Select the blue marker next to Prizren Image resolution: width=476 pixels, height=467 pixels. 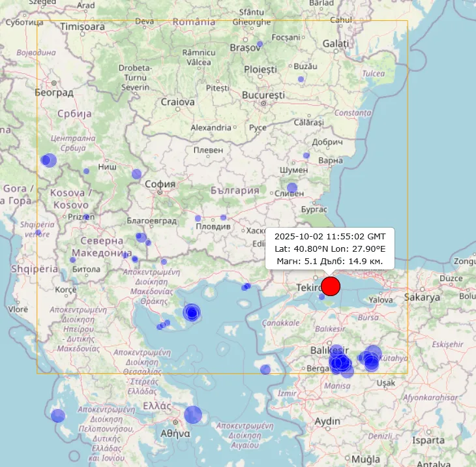(x=86, y=217)
